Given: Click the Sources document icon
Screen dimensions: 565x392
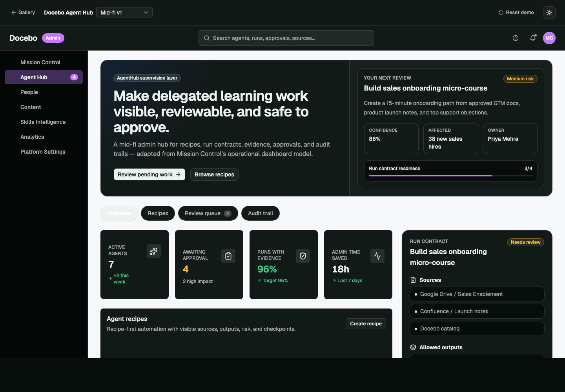Looking at the screenshot, I should tap(413, 280).
